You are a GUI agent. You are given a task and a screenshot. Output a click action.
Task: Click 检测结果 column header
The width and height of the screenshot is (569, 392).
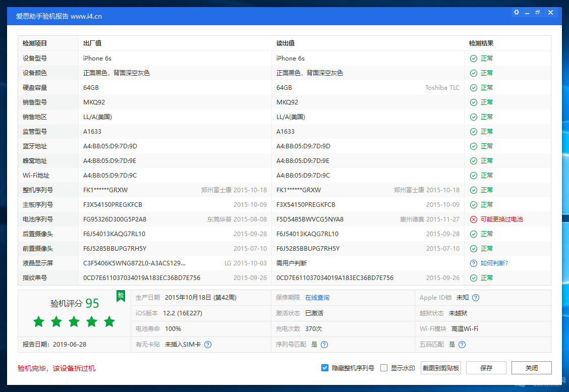(481, 43)
